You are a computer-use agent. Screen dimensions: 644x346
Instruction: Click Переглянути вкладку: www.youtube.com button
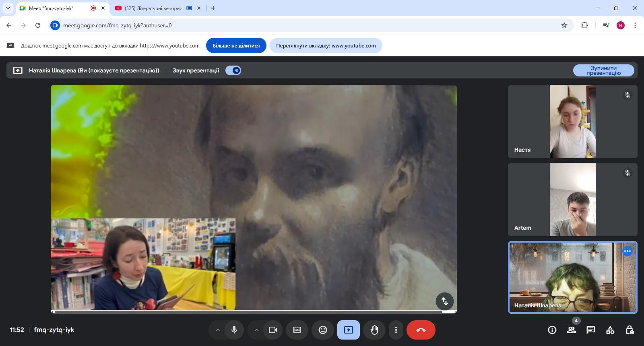click(x=326, y=45)
